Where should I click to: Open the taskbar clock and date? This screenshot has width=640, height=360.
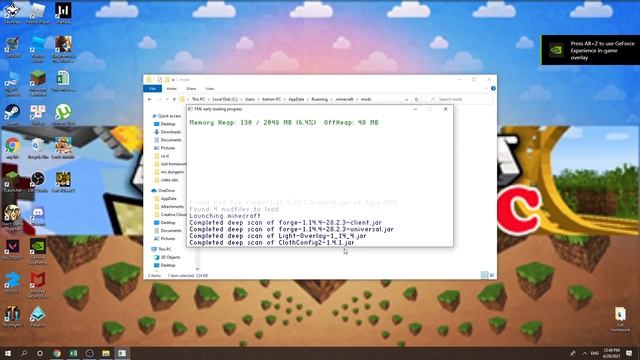(x=611, y=353)
